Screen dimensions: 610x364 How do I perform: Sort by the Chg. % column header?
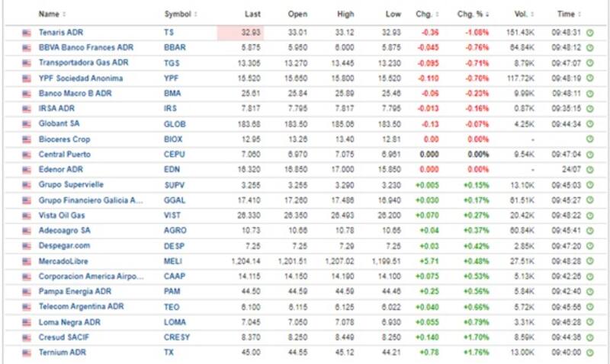(473, 14)
